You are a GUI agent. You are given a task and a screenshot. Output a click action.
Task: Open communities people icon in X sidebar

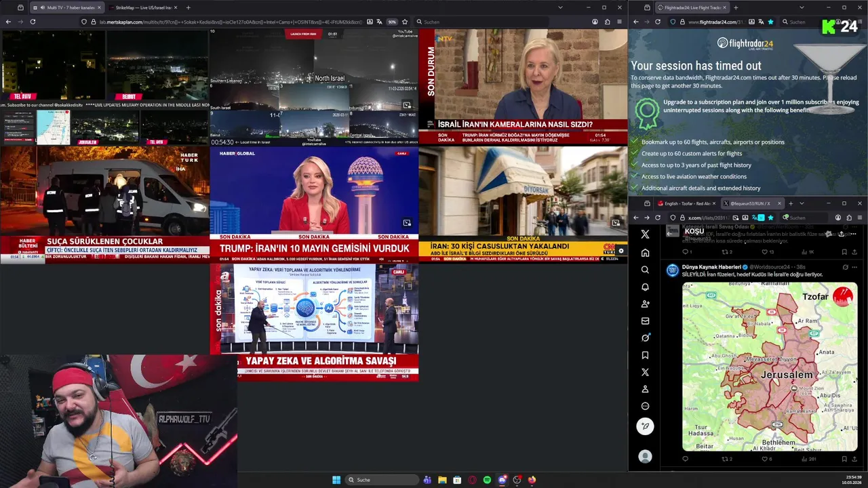tap(645, 304)
